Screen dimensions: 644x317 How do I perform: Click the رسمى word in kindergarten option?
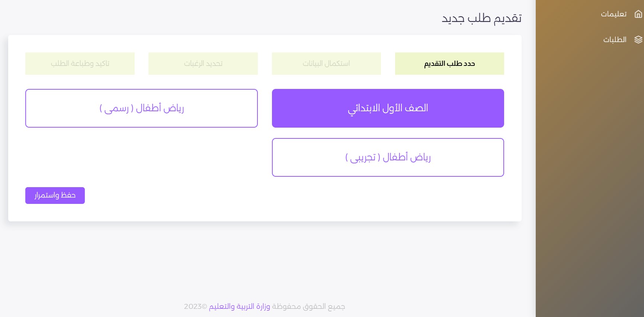(x=116, y=108)
